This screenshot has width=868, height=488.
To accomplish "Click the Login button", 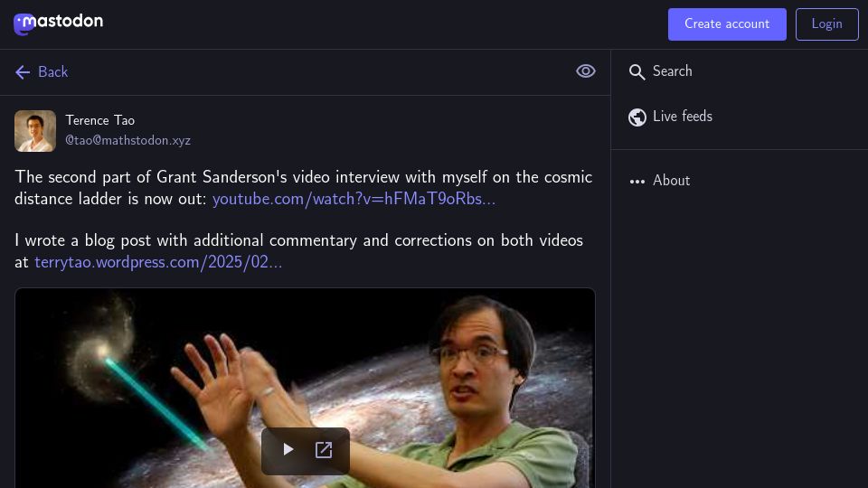I will [826, 24].
